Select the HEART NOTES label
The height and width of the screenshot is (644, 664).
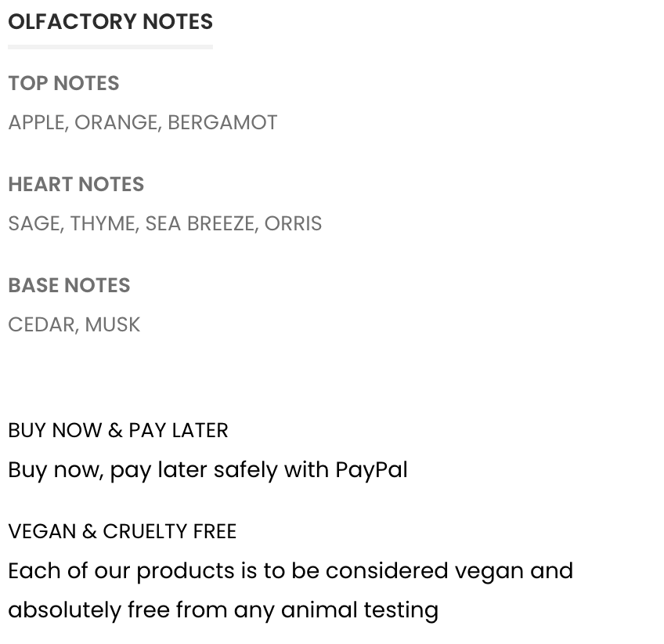76,184
